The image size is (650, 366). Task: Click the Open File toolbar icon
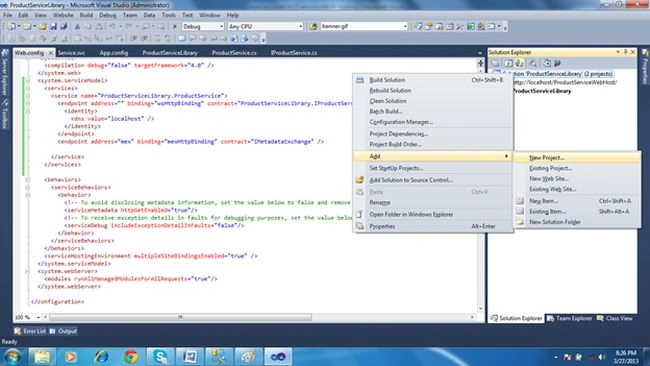coord(42,26)
